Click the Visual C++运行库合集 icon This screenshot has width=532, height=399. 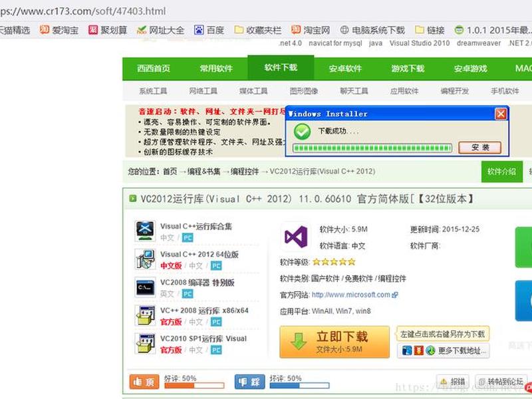(x=145, y=231)
